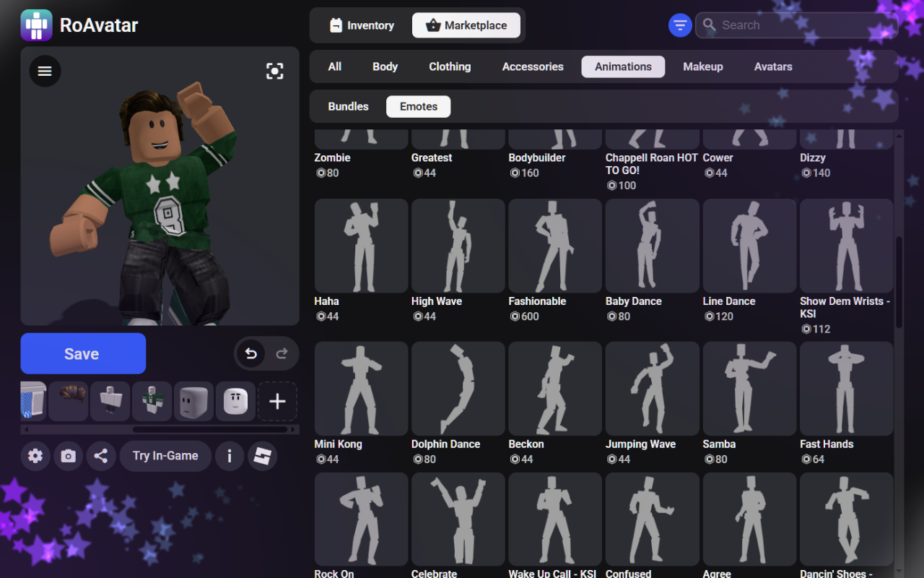The height and width of the screenshot is (578, 924).
Task: Select the All category tab
Action: click(335, 66)
